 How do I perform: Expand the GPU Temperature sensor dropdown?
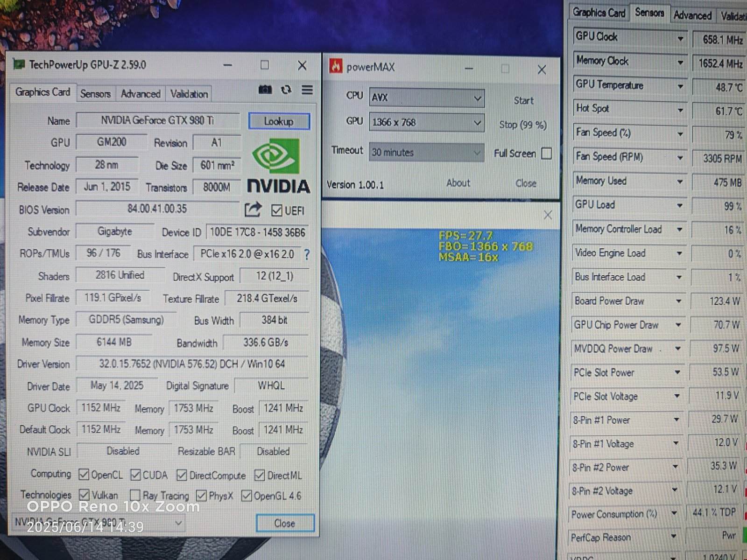pyautogui.click(x=680, y=87)
